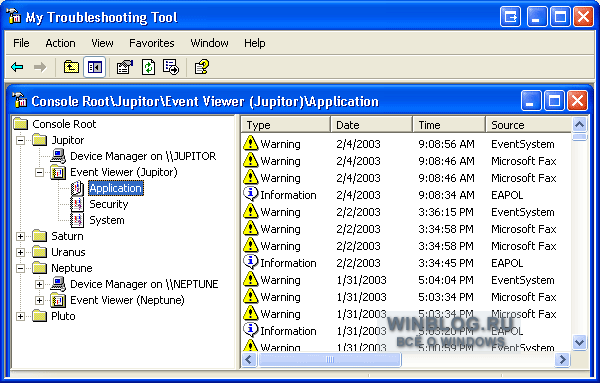The height and width of the screenshot is (383, 600).
Task: Open the Help menu
Action: [254, 43]
